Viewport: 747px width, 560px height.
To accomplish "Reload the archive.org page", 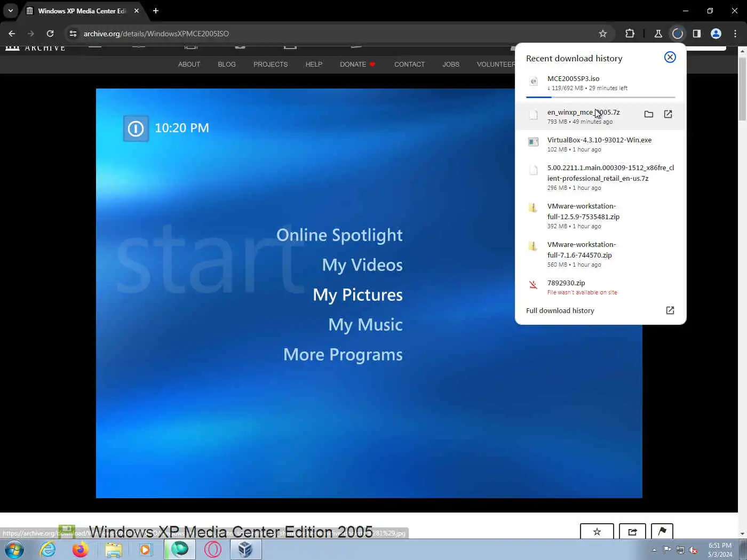I will click(x=50, y=34).
